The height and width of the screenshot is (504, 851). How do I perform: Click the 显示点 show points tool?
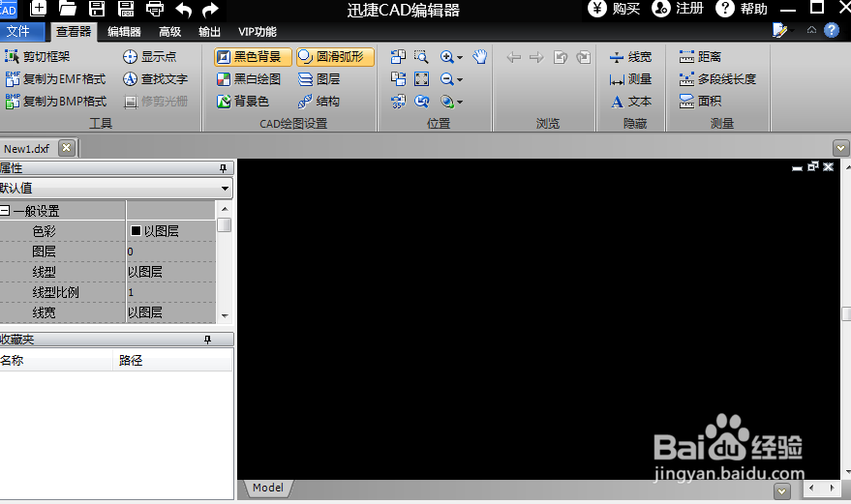point(150,56)
